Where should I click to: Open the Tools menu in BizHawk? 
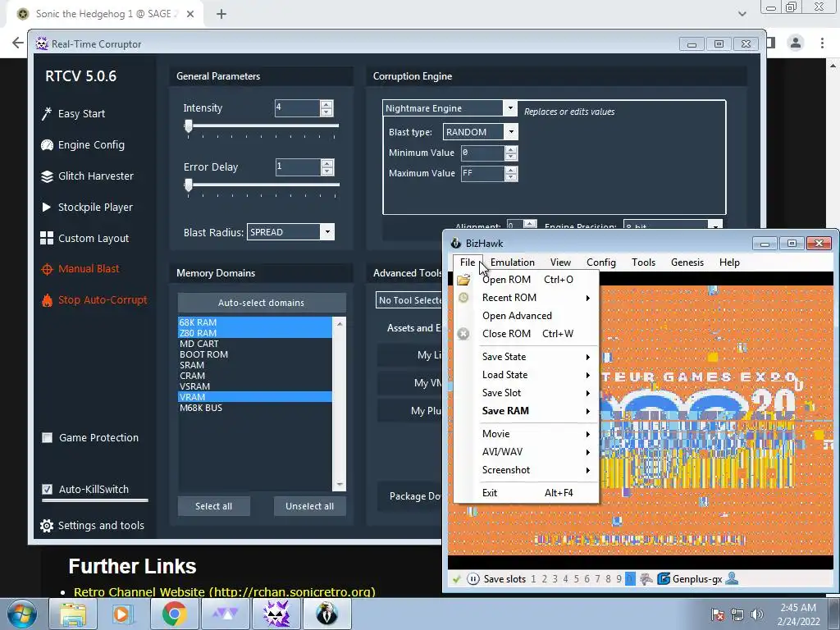coord(643,262)
